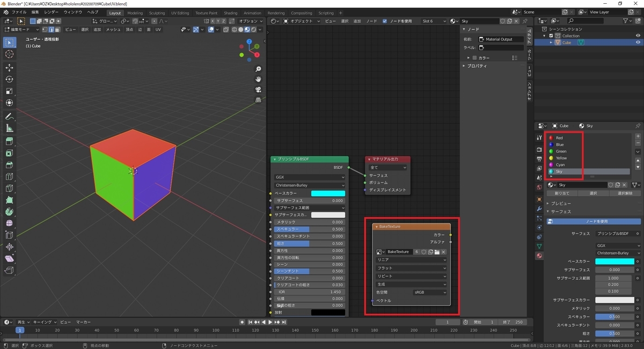
Task: Toggle fake user shield on BakeTexture image
Action: pos(424,252)
